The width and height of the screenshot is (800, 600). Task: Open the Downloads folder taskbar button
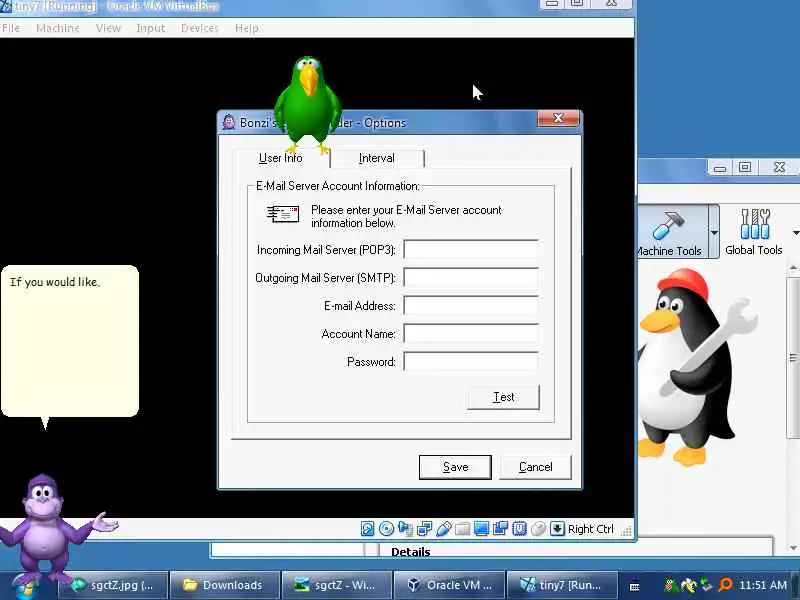pos(224,585)
